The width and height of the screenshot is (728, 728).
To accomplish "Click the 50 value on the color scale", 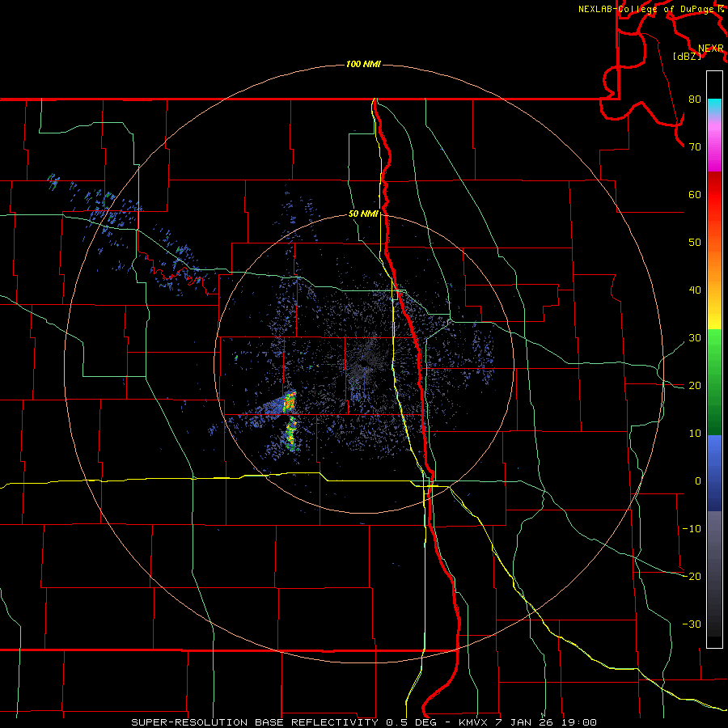I will pos(695,243).
